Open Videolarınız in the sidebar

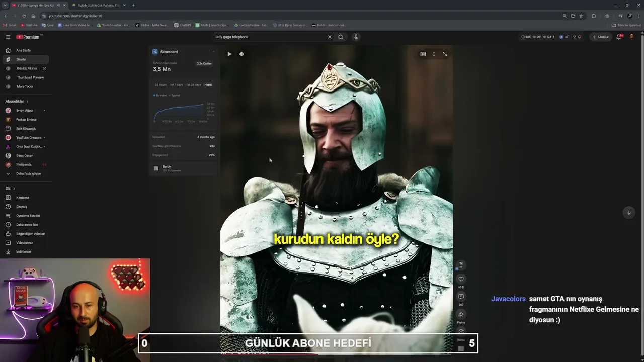coord(25,243)
